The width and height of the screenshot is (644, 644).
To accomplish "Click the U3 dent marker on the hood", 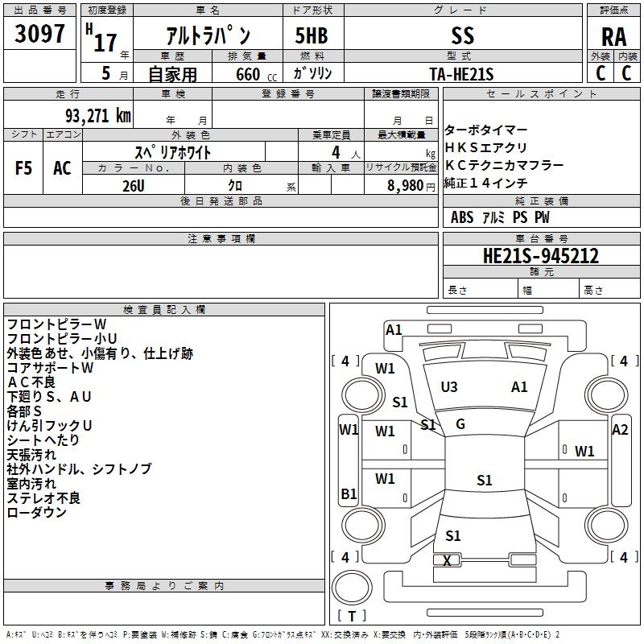I will 449,387.
